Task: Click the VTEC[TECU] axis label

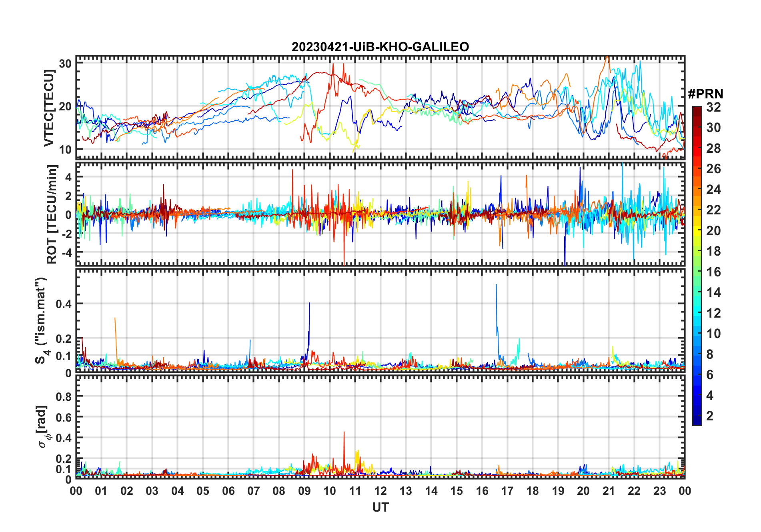Action: point(49,108)
